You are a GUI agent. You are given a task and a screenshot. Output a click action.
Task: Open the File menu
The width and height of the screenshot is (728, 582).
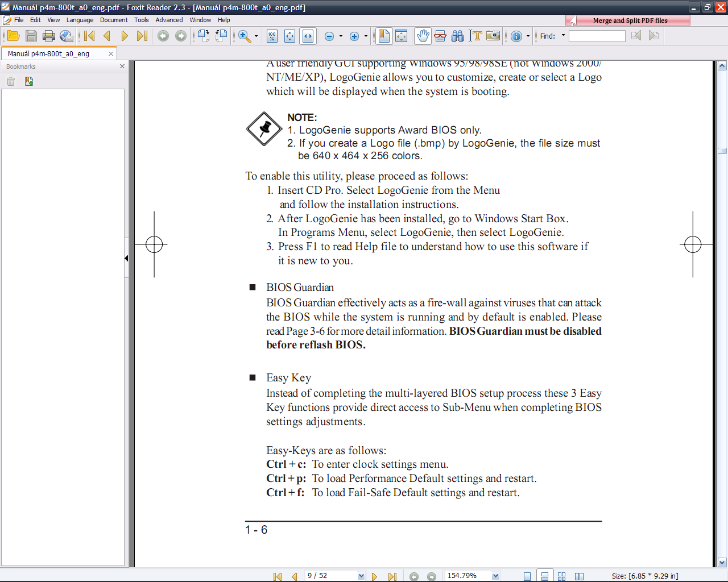(x=19, y=20)
